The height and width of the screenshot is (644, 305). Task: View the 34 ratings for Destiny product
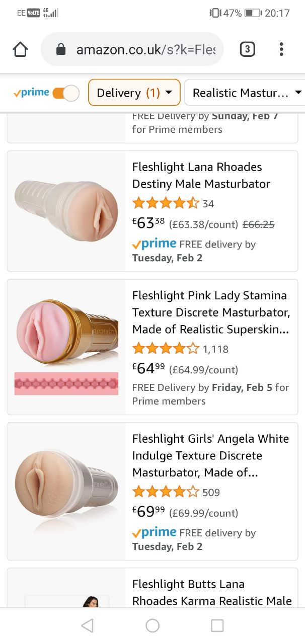click(208, 204)
